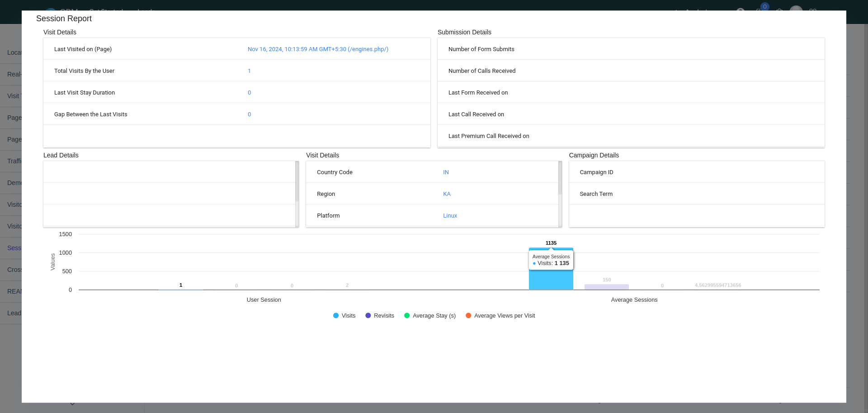The height and width of the screenshot is (413, 868).
Task: Click the purple Revisits legend dot
Action: click(368, 316)
